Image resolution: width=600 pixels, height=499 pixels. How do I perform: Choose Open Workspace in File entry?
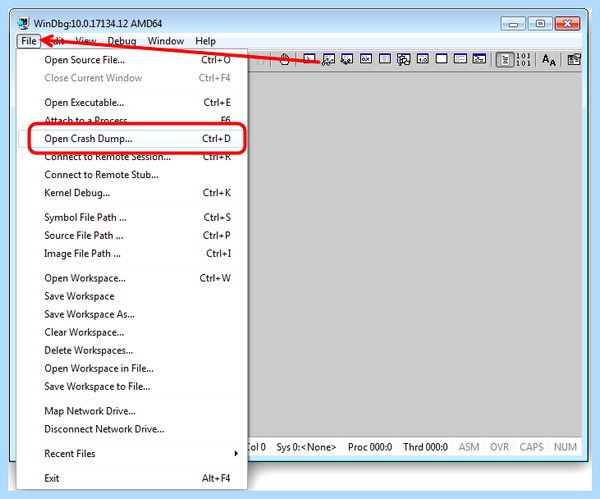132,368
